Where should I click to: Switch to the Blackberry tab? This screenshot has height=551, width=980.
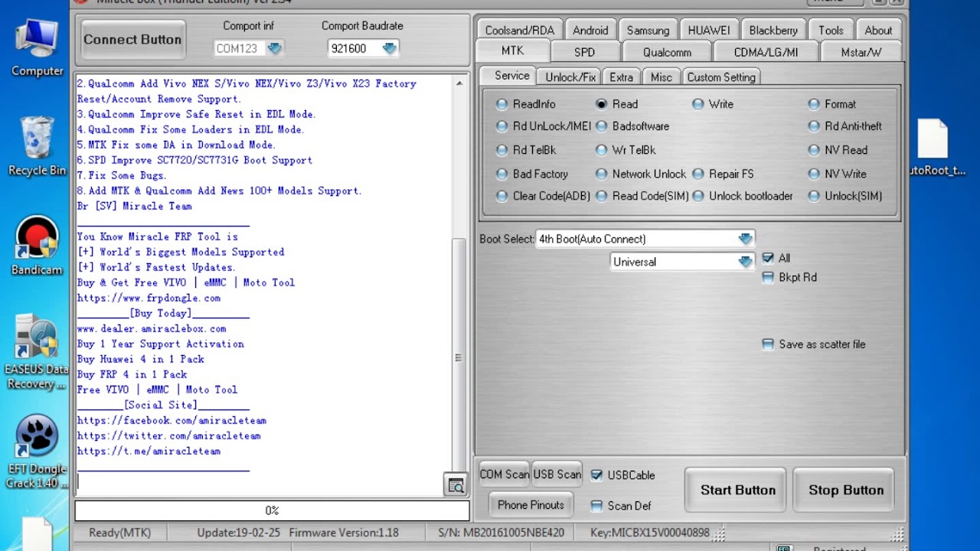click(773, 31)
